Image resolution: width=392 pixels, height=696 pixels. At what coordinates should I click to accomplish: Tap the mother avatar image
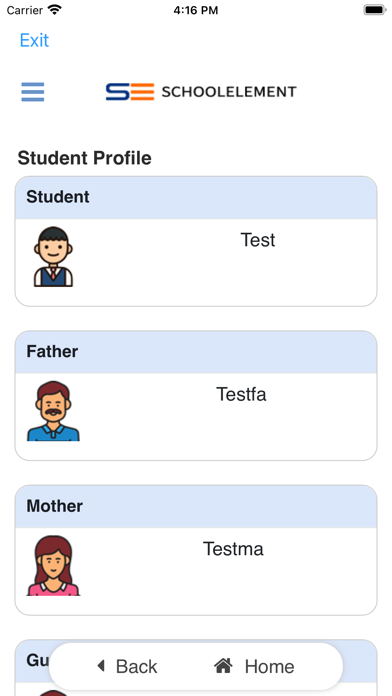(53, 566)
